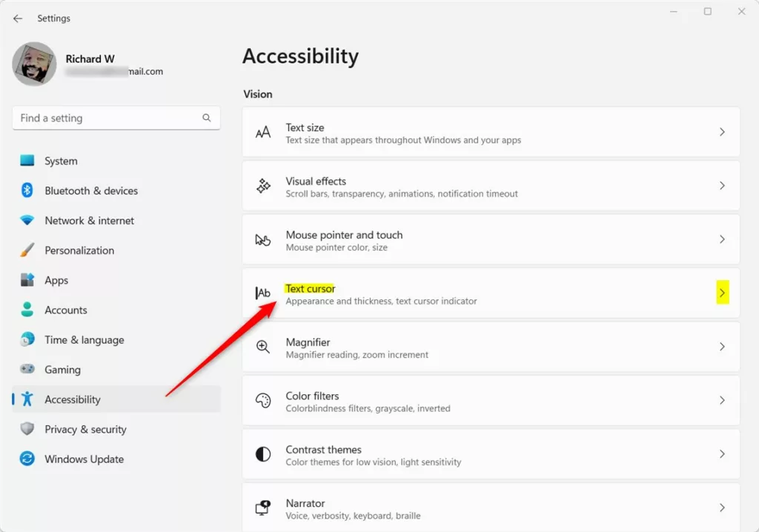Expand Contrast themes chevron
The image size is (759, 532).
(x=722, y=454)
